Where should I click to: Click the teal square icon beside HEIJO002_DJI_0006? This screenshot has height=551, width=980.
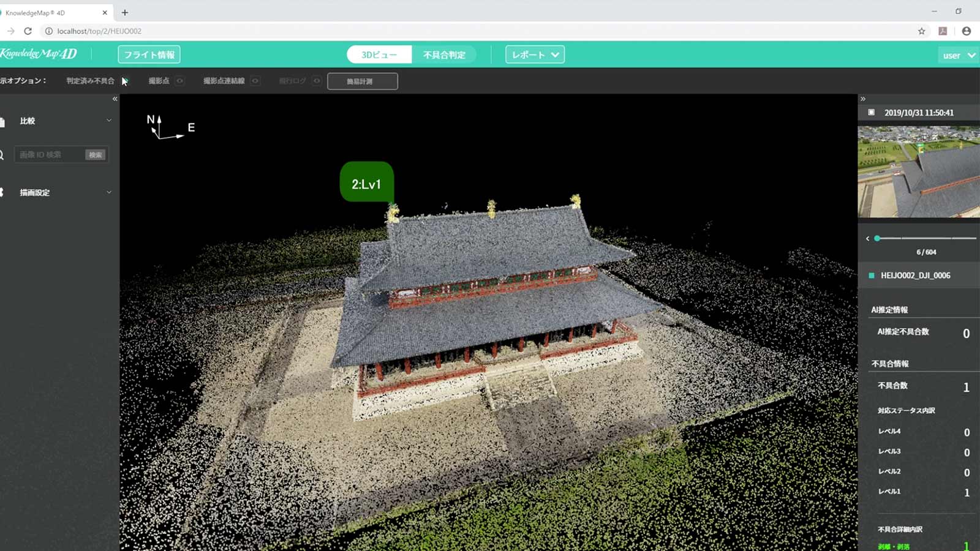(x=872, y=275)
